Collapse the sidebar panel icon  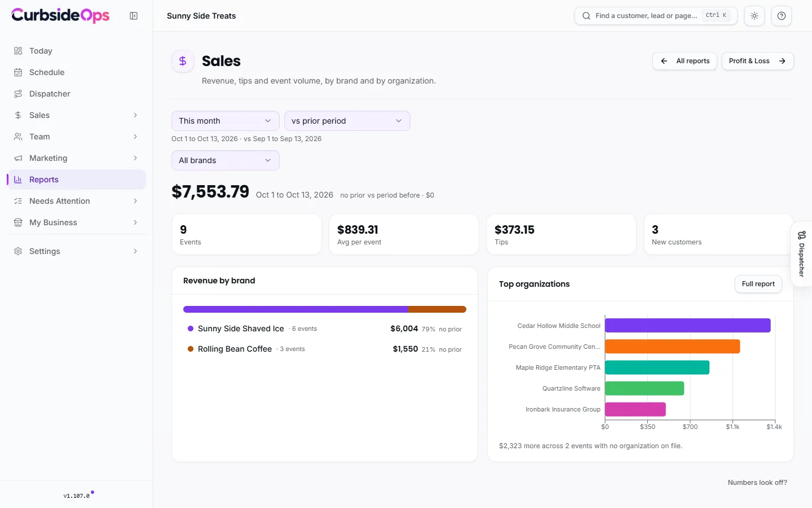coord(134,16)
